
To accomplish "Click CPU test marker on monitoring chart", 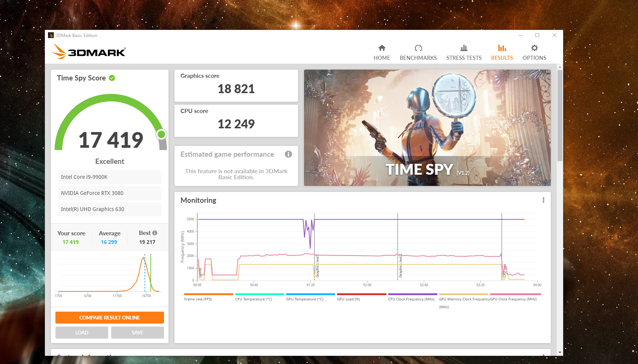I will tap(504, 270).
